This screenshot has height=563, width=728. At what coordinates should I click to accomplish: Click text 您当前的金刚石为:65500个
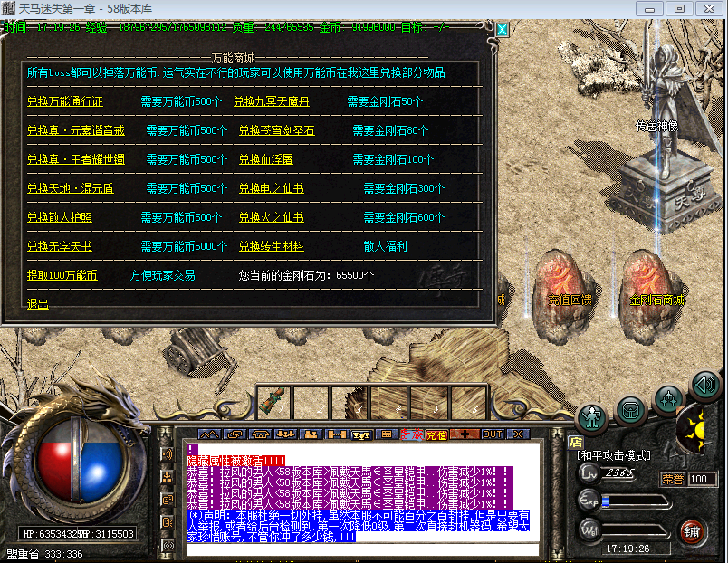[x=306, y=275]
